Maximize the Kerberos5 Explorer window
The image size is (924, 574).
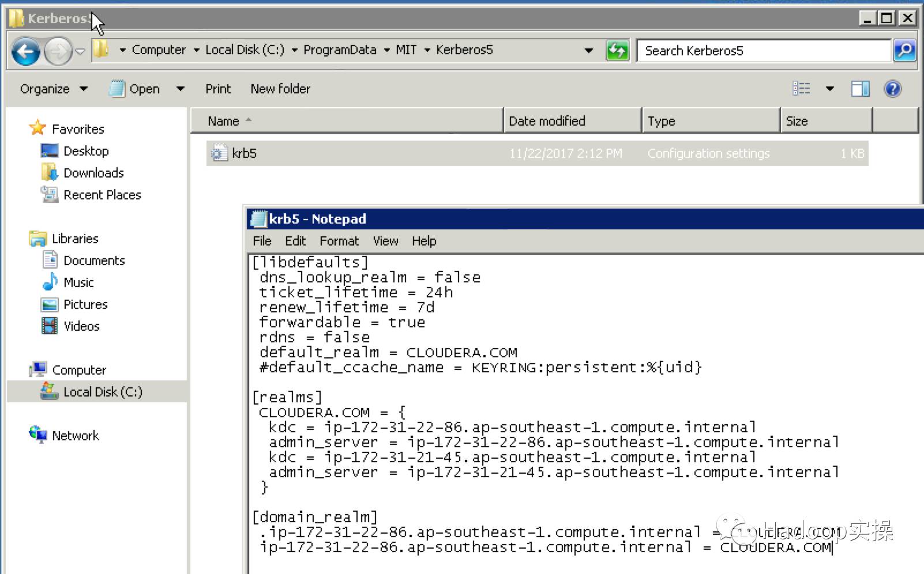[887, 18]
